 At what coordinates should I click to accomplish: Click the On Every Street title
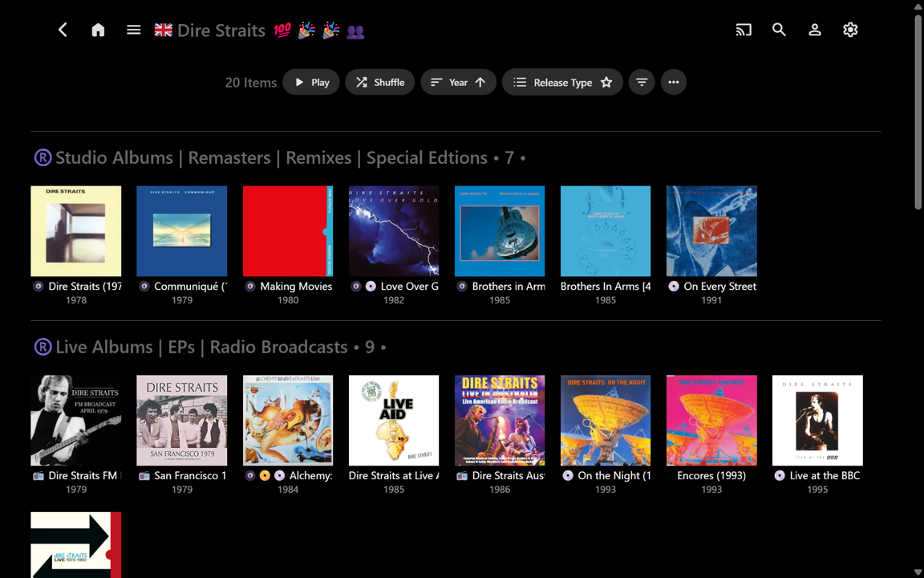720,286
